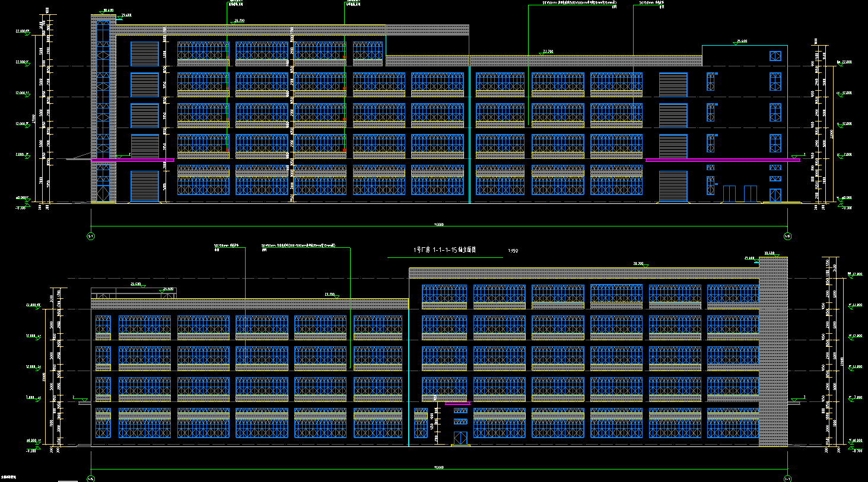
Task: Click the small magenta canopy above the entrance door
Action: [x=457, y=403]
